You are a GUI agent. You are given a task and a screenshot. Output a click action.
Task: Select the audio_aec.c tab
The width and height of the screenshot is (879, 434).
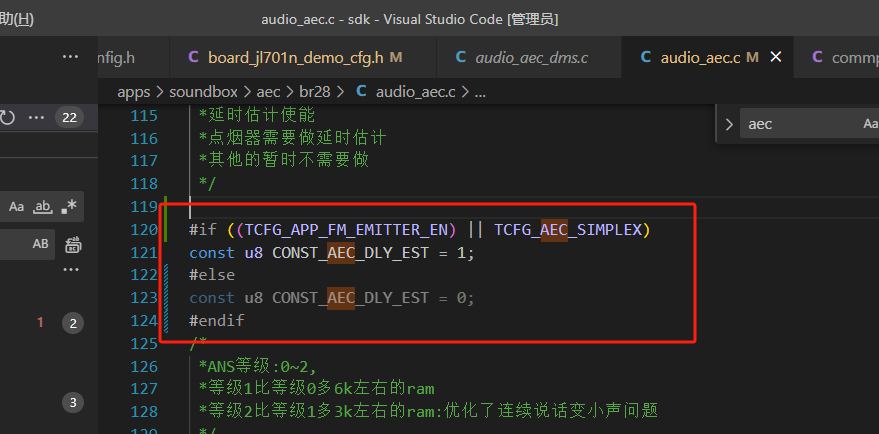(701, 57)
